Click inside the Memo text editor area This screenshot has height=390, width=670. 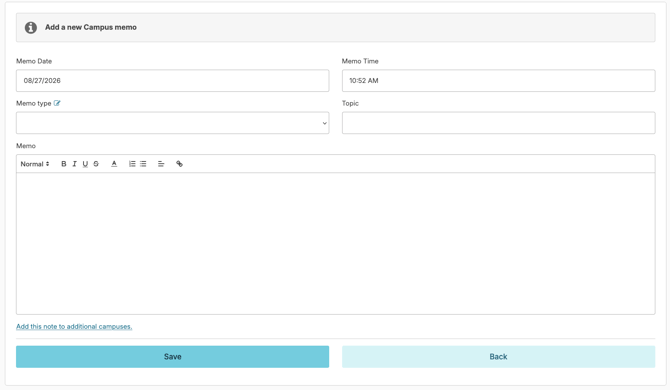point(335,243)
